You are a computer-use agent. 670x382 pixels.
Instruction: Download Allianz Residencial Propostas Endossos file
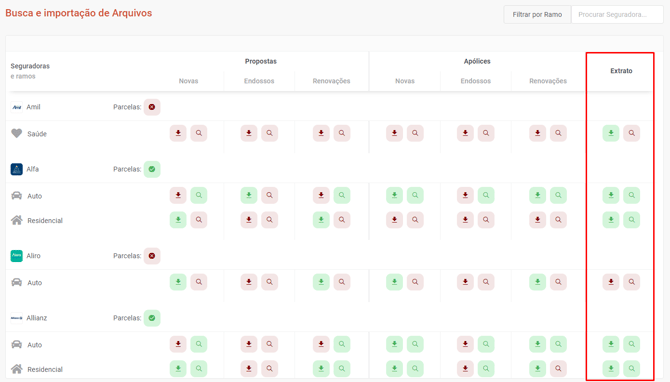[249, 369]
